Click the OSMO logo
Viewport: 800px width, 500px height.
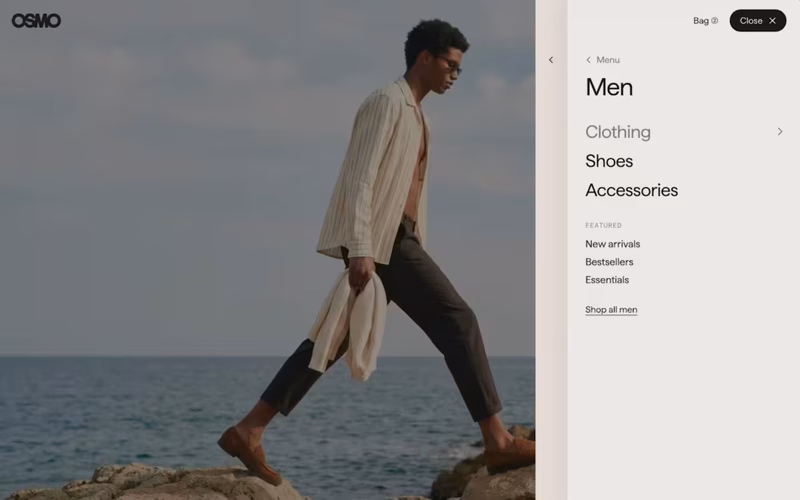[x=36, y=21]
